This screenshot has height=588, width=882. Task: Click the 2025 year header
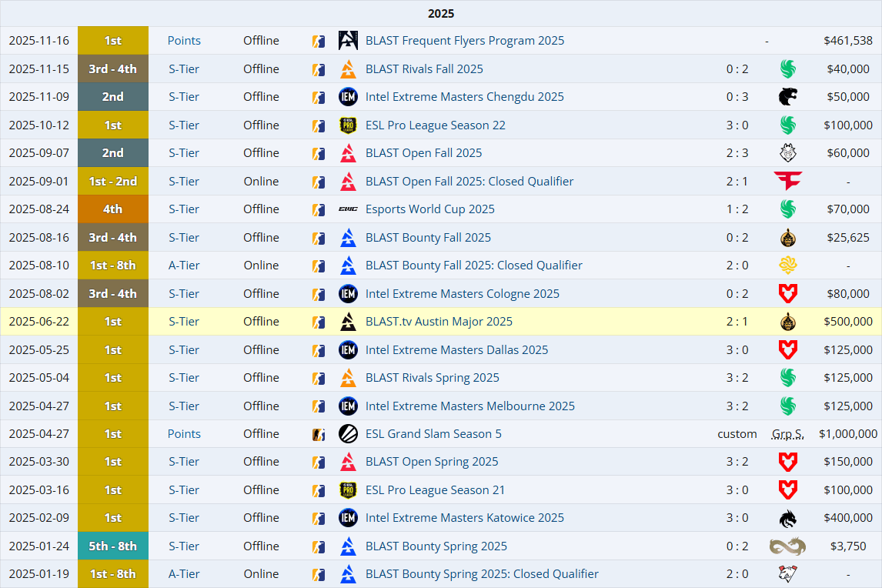click(441, 14)
